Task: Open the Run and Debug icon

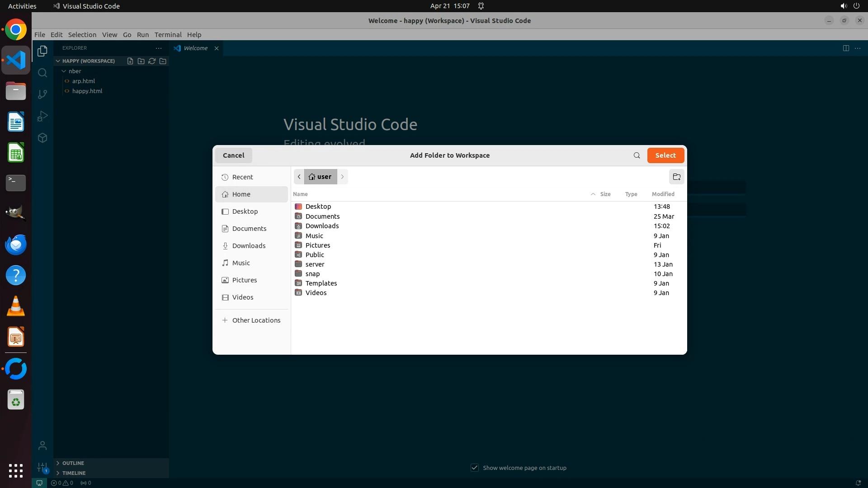Action: tap(42, 116)
